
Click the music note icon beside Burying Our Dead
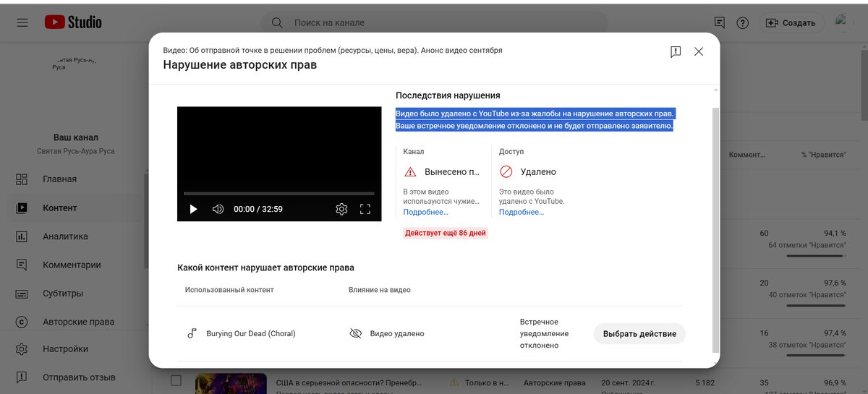point(192,333)
